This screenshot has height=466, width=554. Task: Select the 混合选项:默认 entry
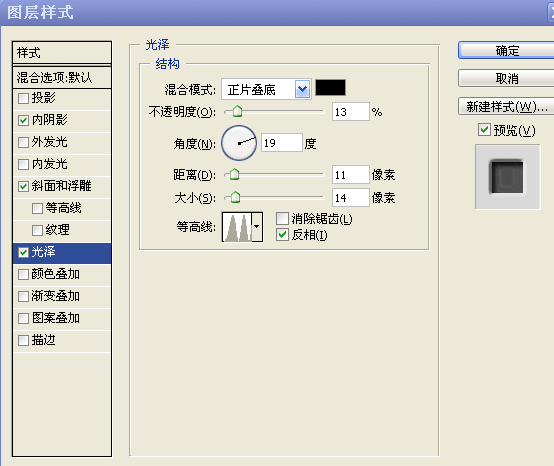point(62,77)
